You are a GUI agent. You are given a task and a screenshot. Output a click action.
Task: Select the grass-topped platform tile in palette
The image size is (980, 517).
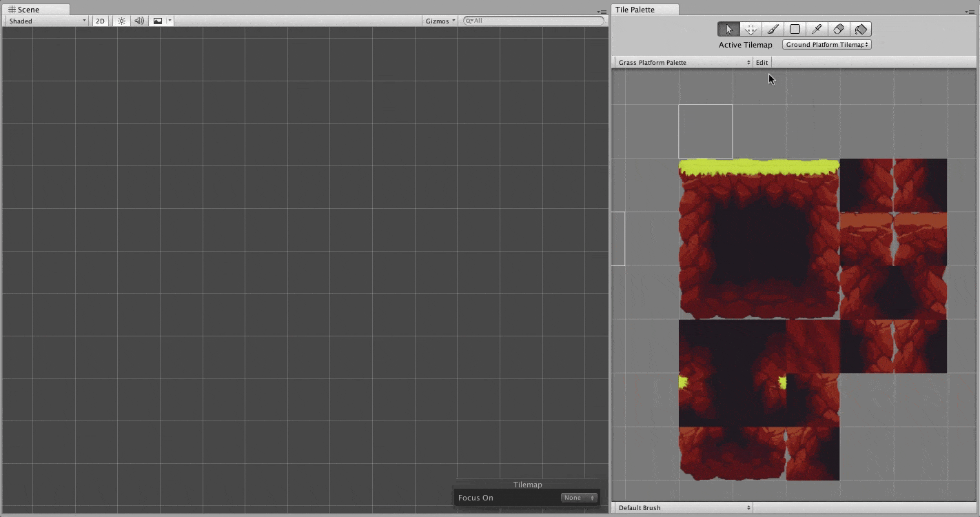point(759,239)
